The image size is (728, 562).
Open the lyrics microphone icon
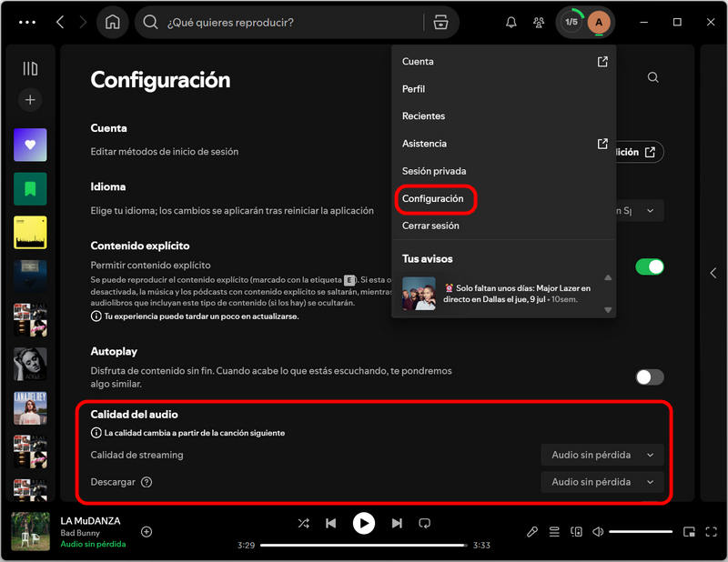pos(532,532)
